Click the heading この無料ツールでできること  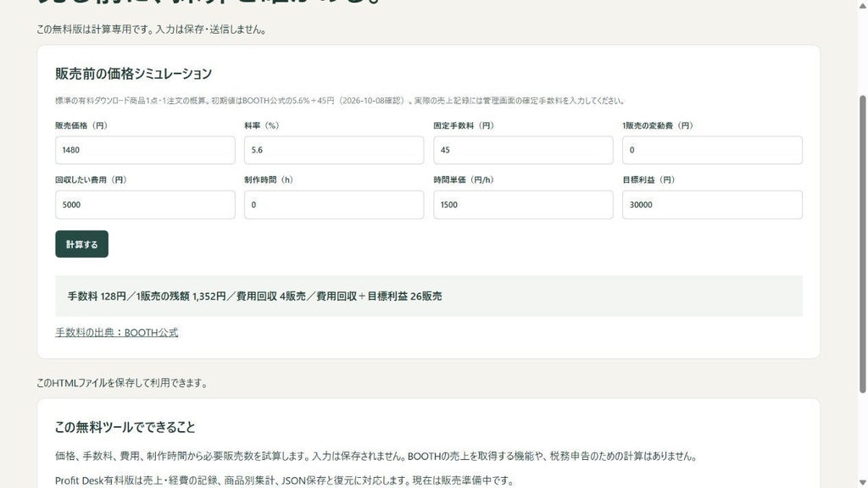[125, 427]
